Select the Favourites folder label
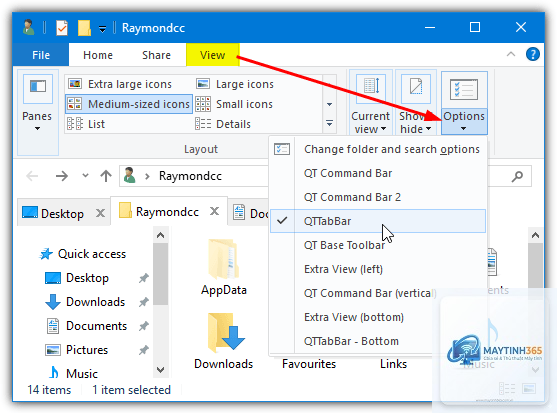Image resolution: width=557 pixels, height=413 pixels. click(x=309, y=364)
